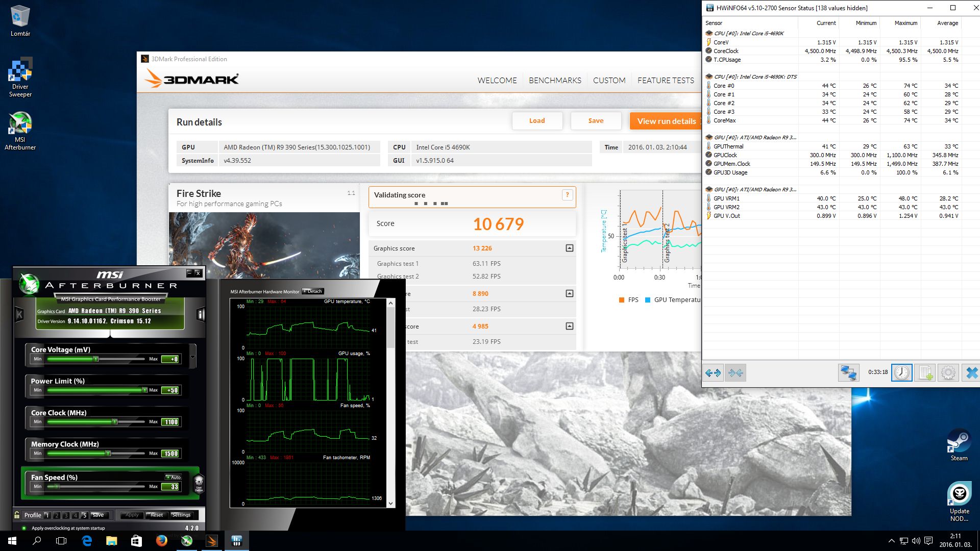Collapse Graphics score section in 3DMark
980x551 pixels.
point(570,248)
